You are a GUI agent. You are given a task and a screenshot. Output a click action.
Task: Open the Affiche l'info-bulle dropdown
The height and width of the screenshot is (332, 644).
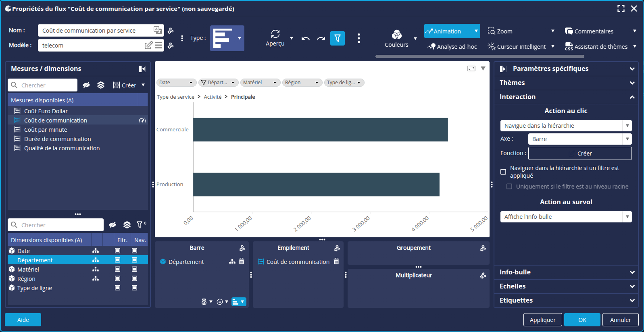(566, 217)
